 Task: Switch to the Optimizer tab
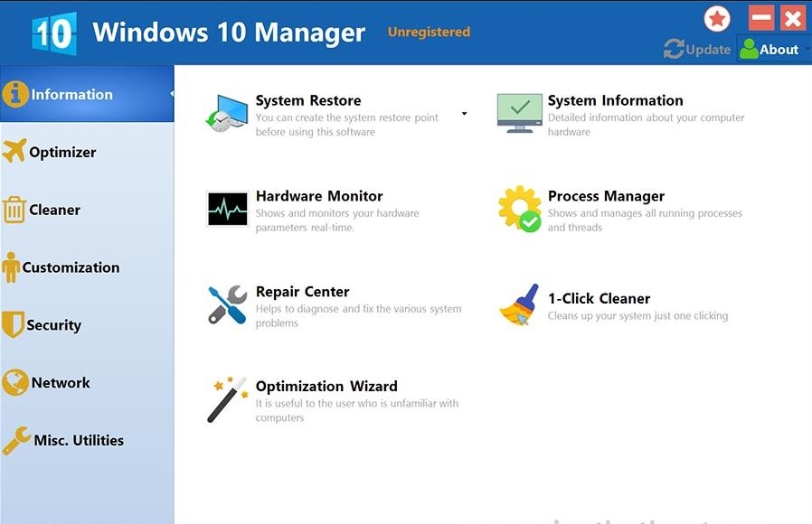(87, 152)
